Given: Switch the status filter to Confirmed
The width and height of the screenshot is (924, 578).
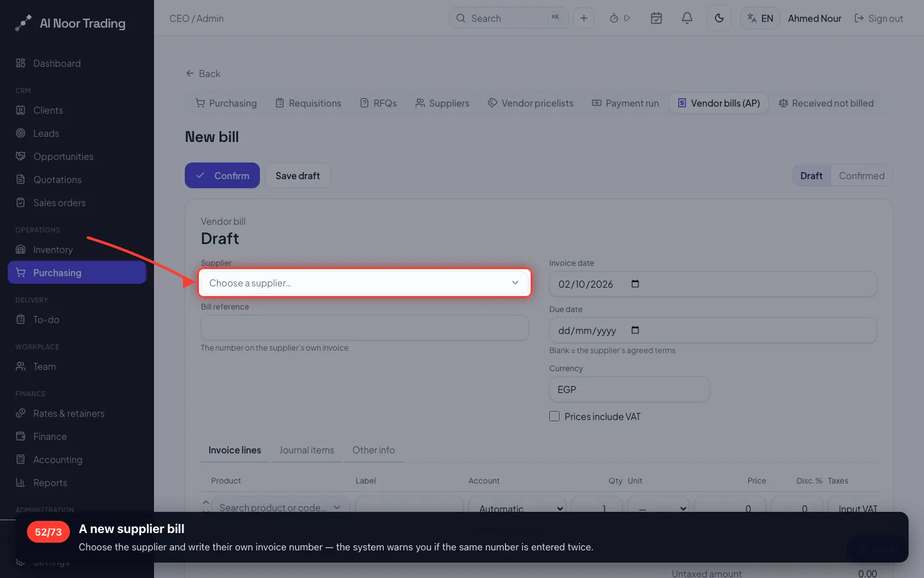Looking at the screenshot, I should pos(862,176).
